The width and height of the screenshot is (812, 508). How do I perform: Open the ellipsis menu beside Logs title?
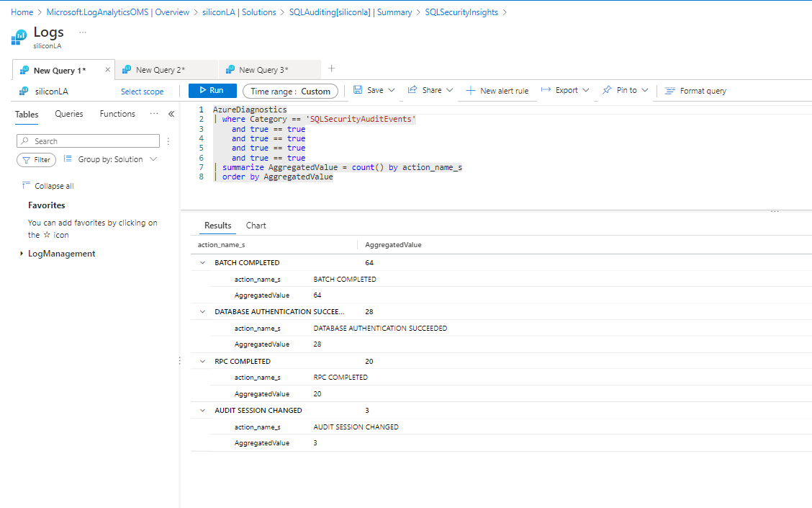click(83, 32)
